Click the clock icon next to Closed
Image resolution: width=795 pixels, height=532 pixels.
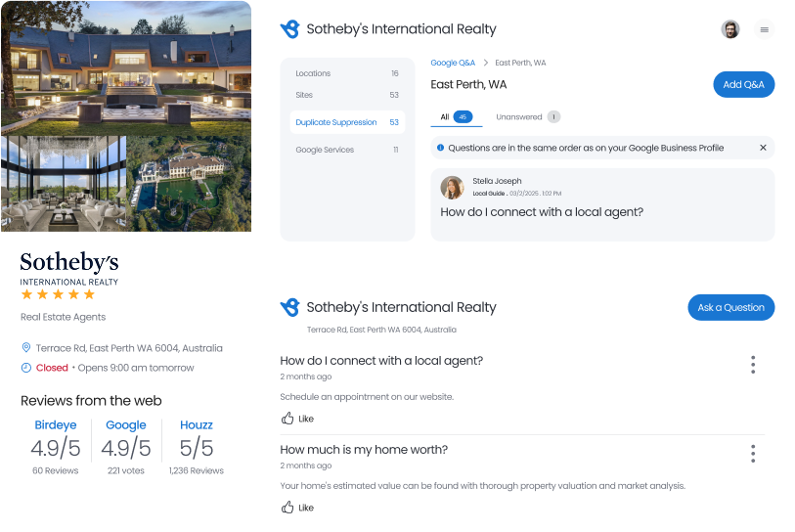25,368
